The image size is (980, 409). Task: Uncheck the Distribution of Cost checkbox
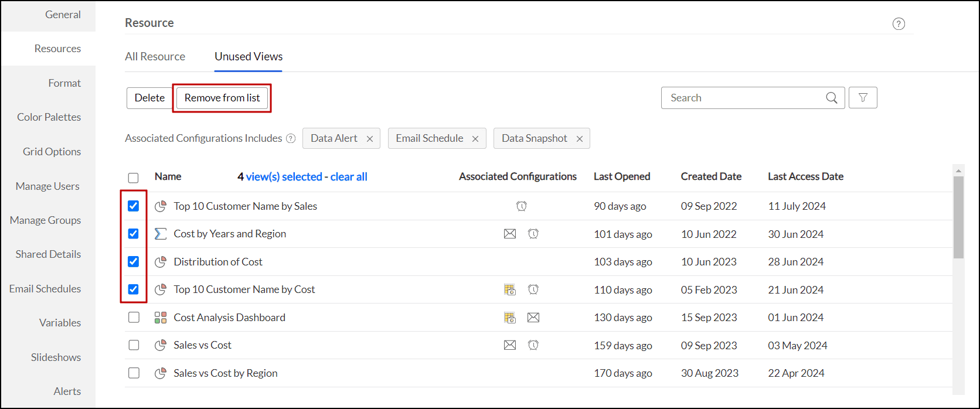click(134, 262)
